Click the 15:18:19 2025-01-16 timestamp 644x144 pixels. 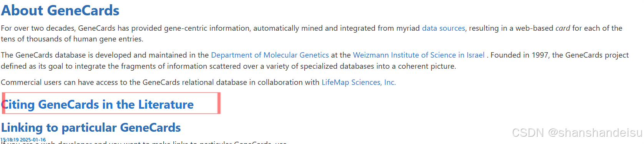click(23, 140)
